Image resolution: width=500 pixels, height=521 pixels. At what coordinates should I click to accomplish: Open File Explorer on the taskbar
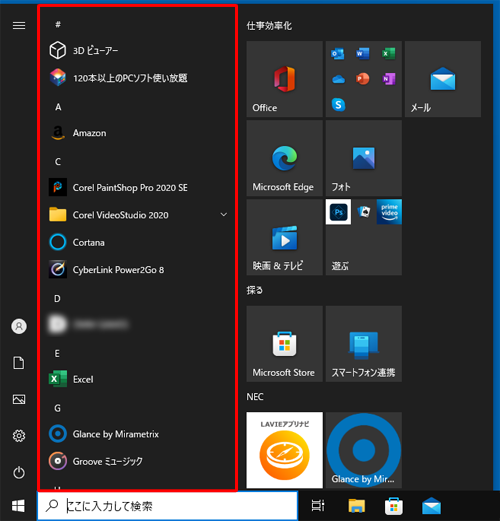[356, 506]
